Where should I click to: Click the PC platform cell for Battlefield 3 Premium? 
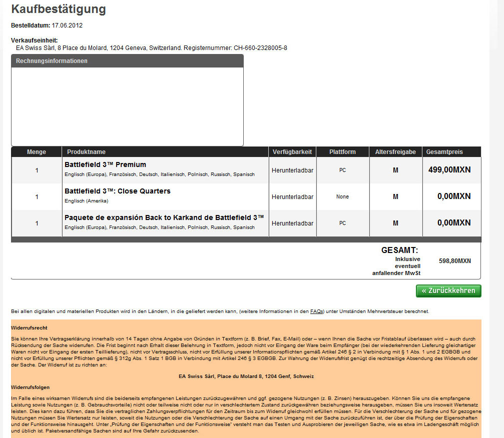(x=342, y=170)
